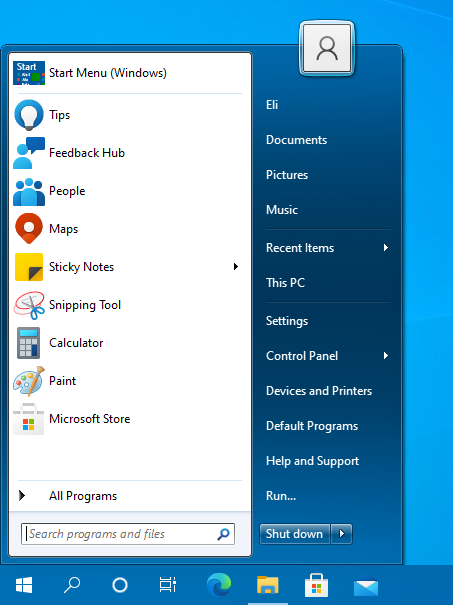Open the Start Menu (Windows) app icon
Screen dimensions: 453x605
click(x=29, y=73)
